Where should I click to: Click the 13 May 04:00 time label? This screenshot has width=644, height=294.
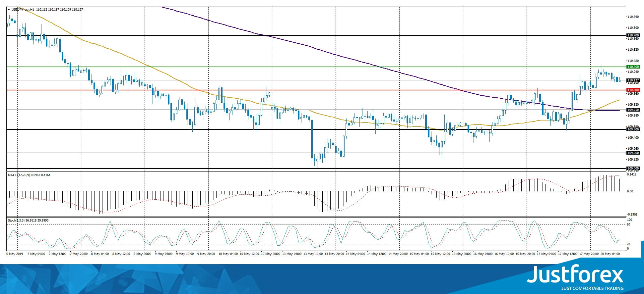(292, 254)
